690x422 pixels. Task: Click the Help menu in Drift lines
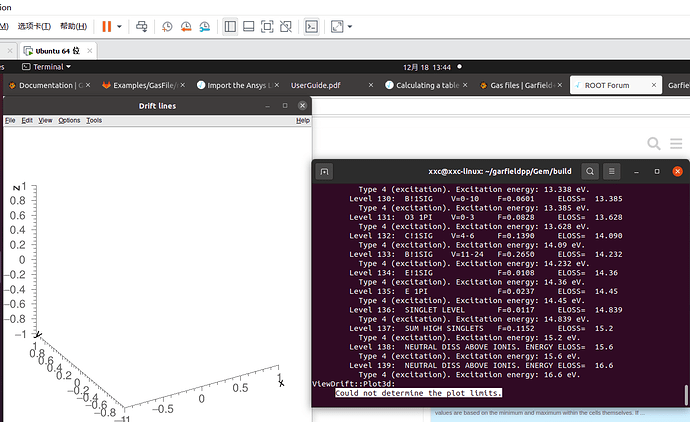302,120
